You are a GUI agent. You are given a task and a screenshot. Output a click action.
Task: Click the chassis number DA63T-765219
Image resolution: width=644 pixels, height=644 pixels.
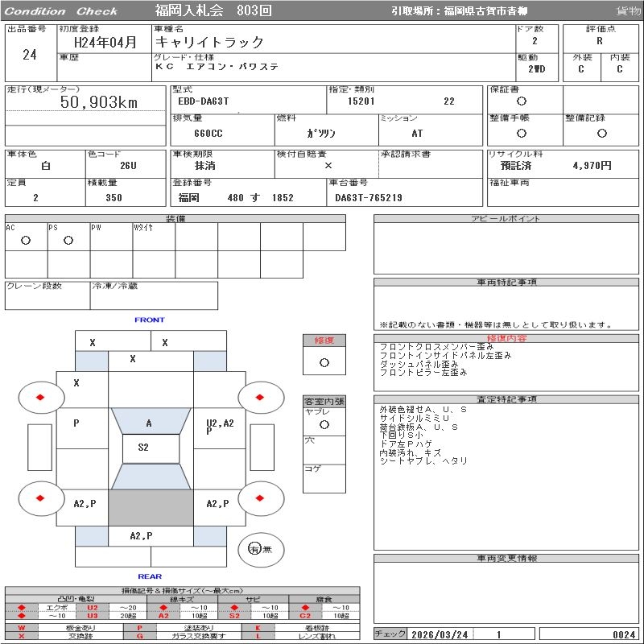point(369,198)
